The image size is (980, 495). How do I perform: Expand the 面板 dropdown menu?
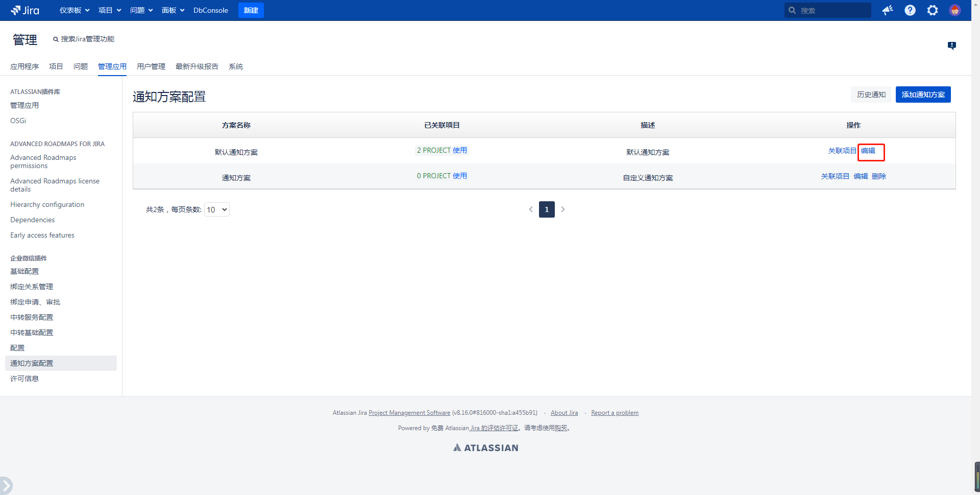pyautogui.click(x=173, y=10)
